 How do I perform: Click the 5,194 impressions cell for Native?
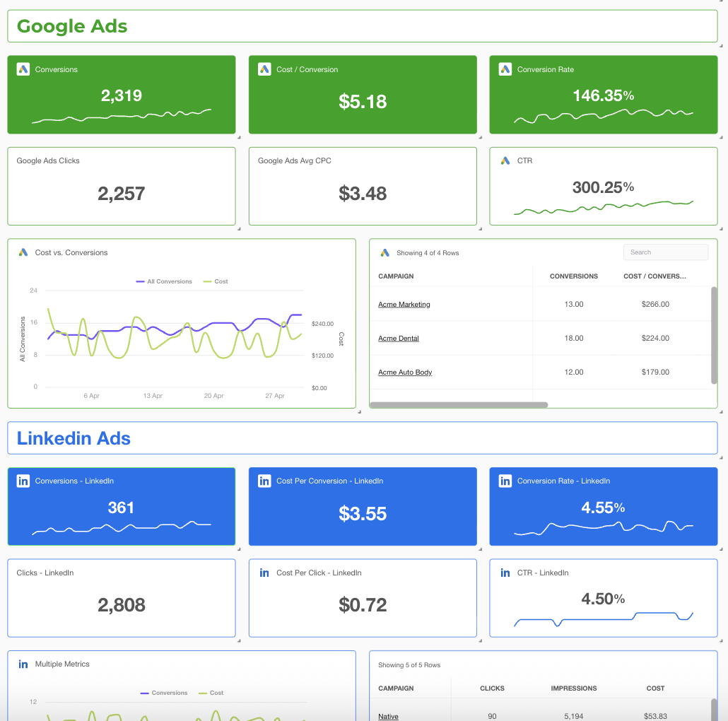[x=573, y=716]
